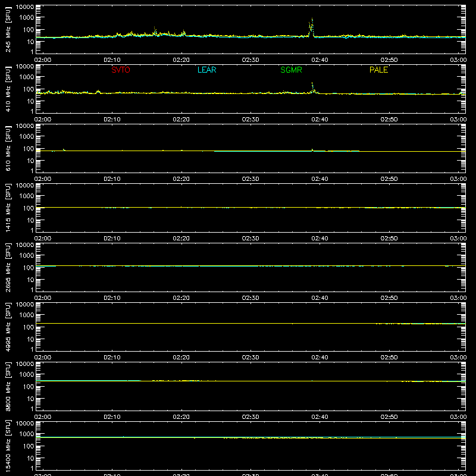Click the 410 MHz burst peak near 02:39
Image resolution: width=476 pixels, height=476 pixels.
pos(312,83)
